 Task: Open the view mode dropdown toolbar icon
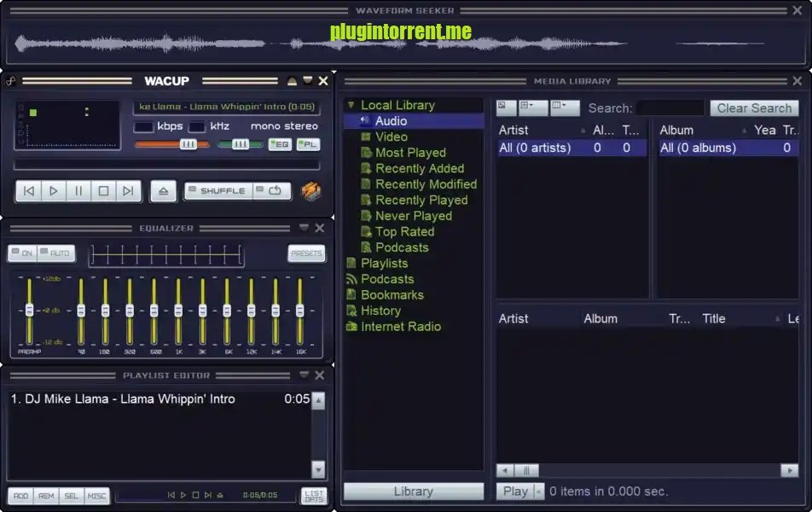coord(532,108)
